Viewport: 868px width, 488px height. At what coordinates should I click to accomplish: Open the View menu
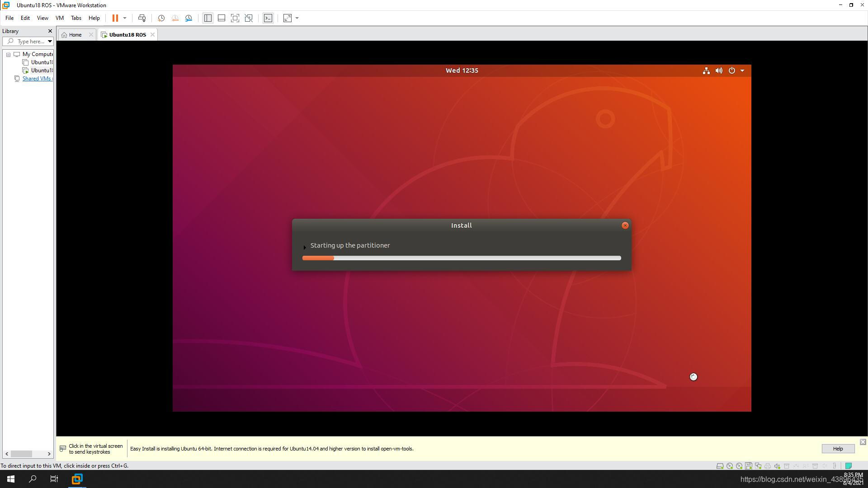click(x=42, y=18)
